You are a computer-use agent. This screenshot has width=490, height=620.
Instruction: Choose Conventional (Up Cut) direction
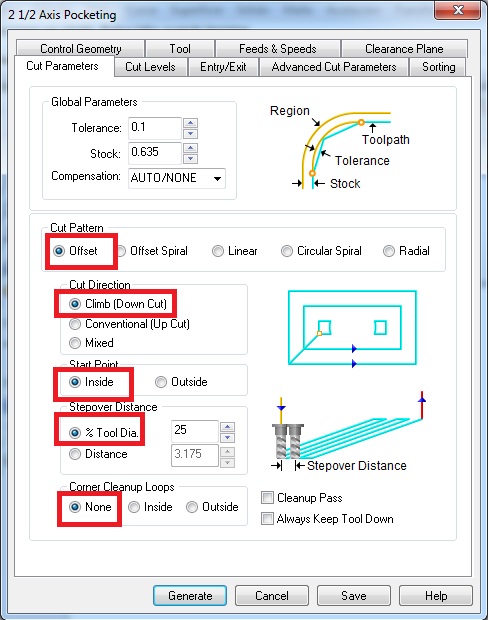pos(129,324)
